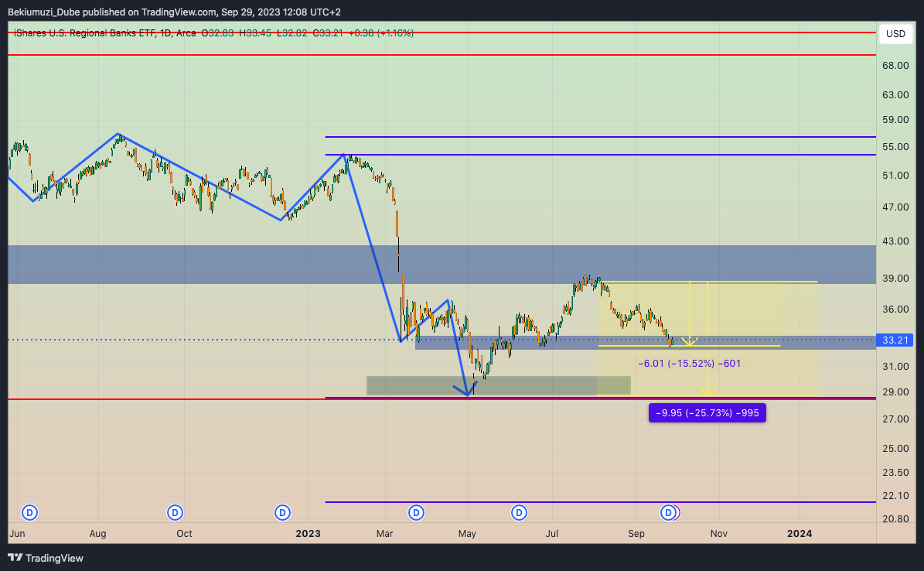This screenshot has height=571, width=924.
Task: Click the Mar time axis label
Action: click(x=385, y=534)
